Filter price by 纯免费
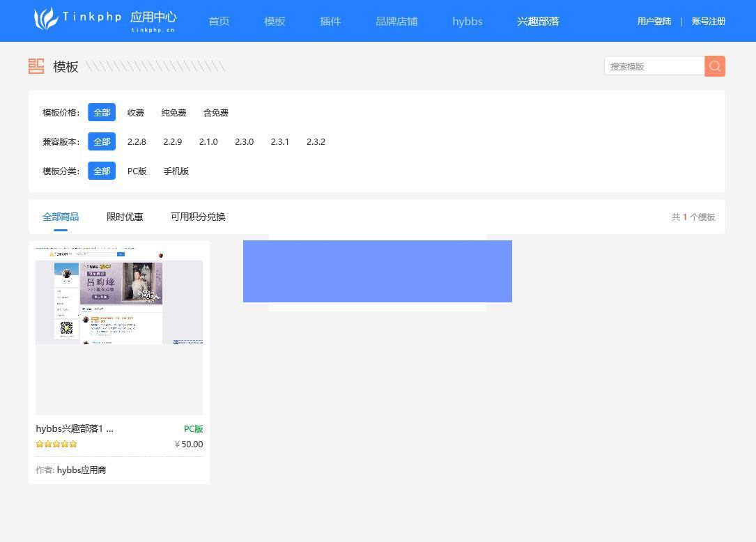The height and width of the screenshot is (542, 756). 173,112
